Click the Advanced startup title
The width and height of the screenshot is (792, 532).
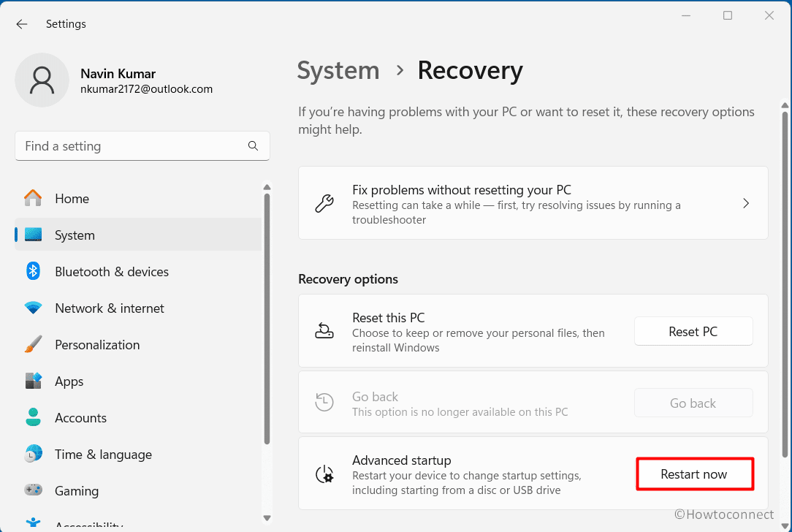[402, 460]
